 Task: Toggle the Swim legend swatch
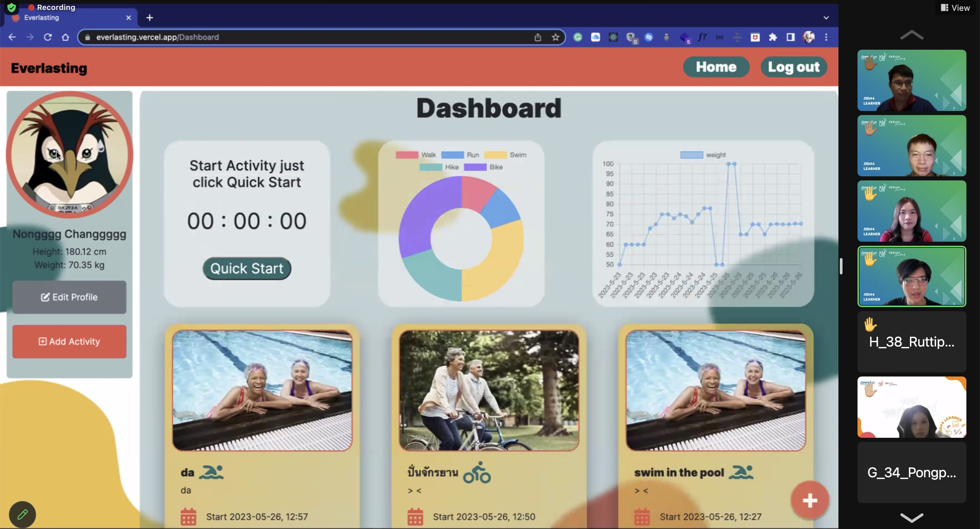(x=495, y=155)
